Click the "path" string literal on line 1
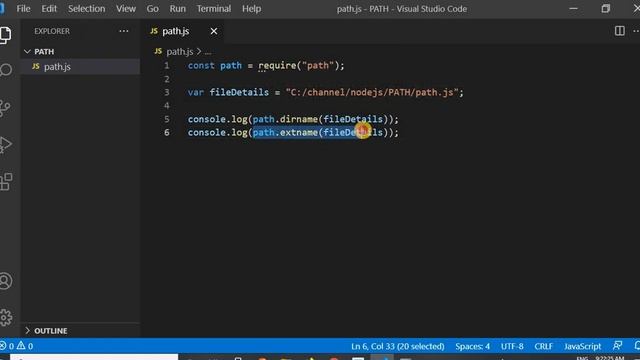Screen dimensions: 640x360 318,65
